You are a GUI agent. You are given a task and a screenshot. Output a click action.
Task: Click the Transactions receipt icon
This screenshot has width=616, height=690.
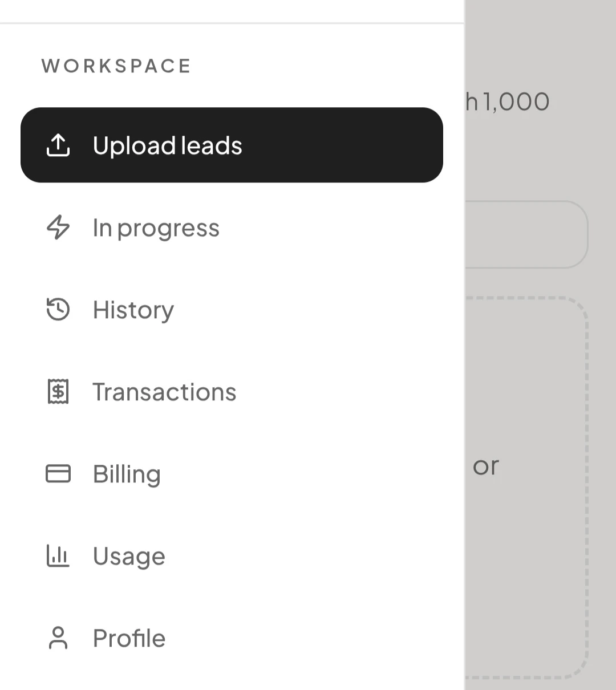click(x=58, y=392)
